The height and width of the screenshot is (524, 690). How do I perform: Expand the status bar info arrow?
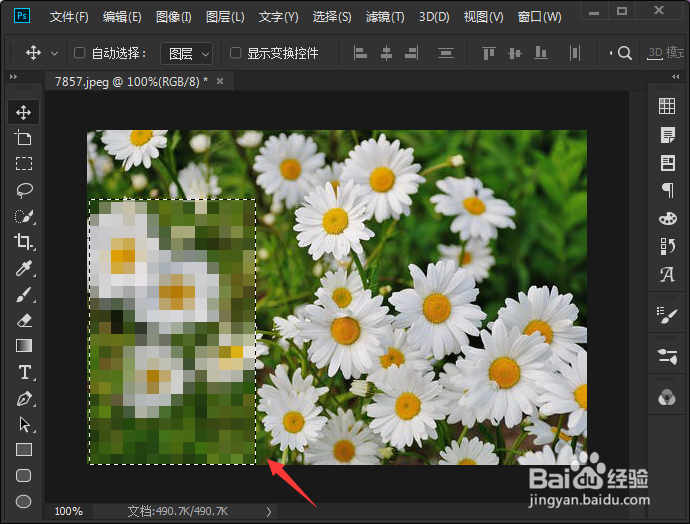268,511
